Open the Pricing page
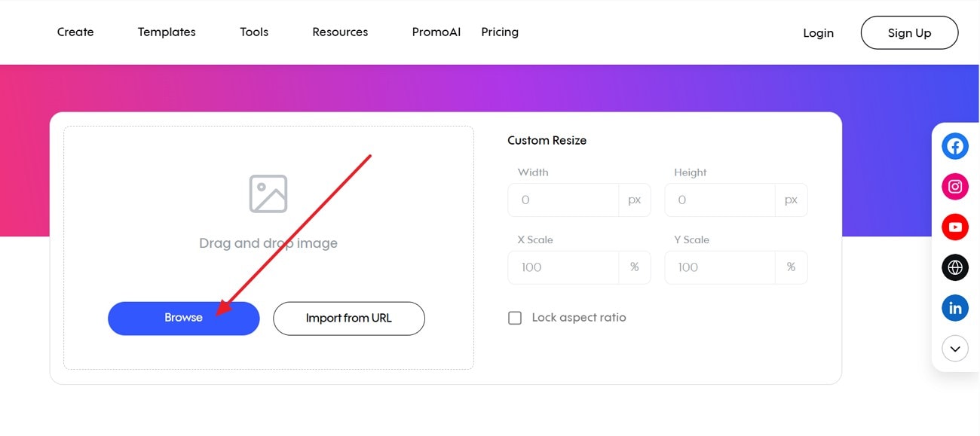 (x=500, y=32)
